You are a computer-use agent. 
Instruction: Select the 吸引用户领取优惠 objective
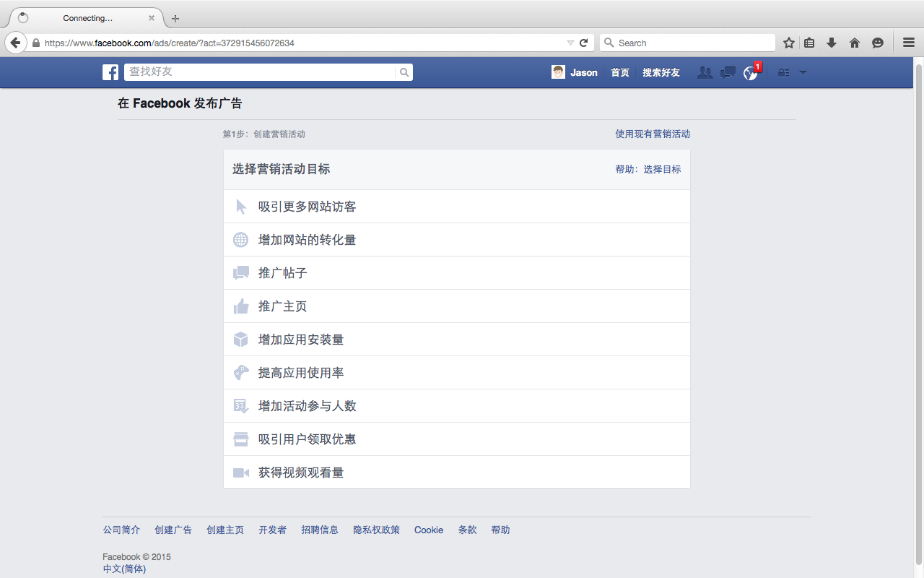[457, 439]
